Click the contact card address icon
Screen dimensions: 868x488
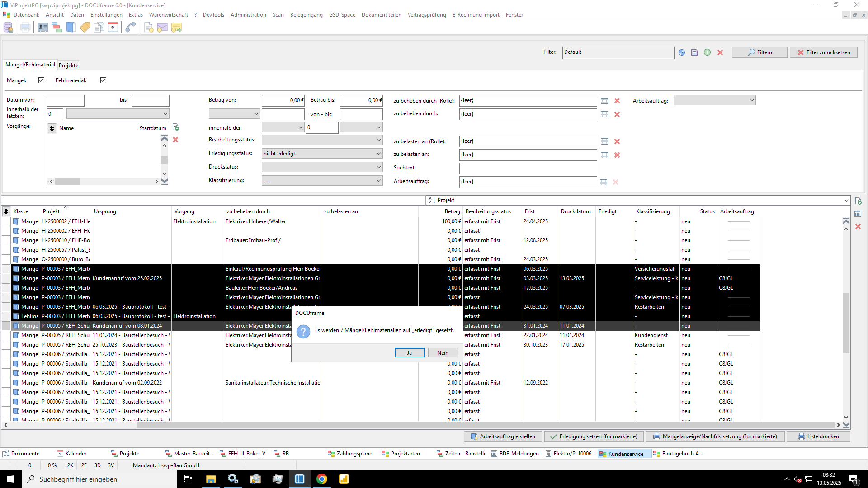click(x=43, y=28)
